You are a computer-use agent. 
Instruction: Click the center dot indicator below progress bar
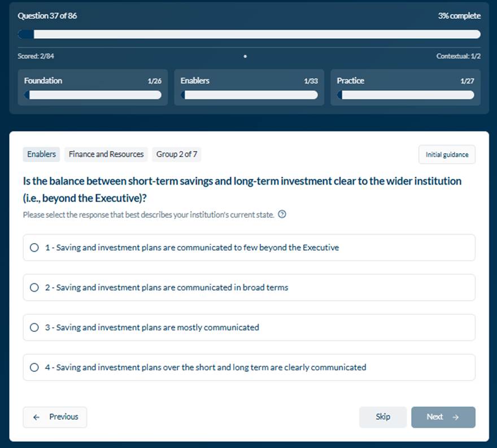coord(245,56)
